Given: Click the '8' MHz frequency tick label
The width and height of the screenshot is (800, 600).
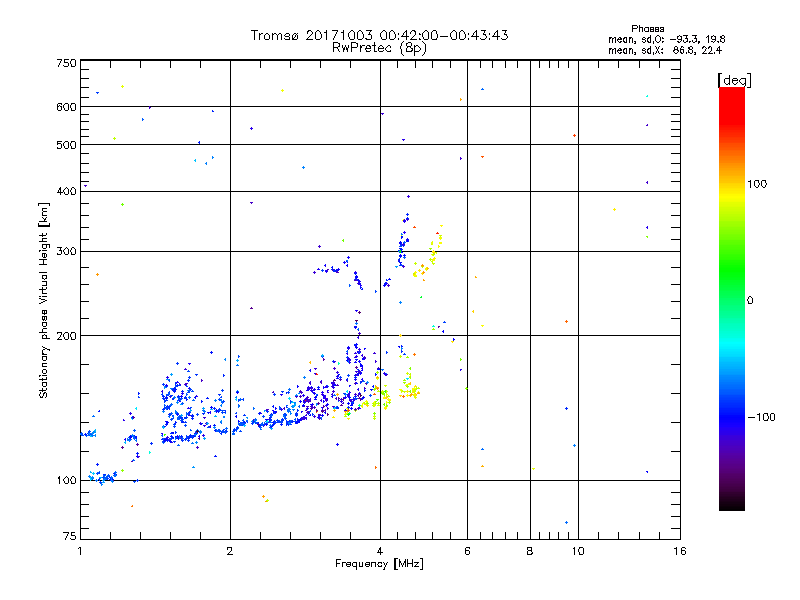Looking at the screenshot, I should (x=530, y=551).
